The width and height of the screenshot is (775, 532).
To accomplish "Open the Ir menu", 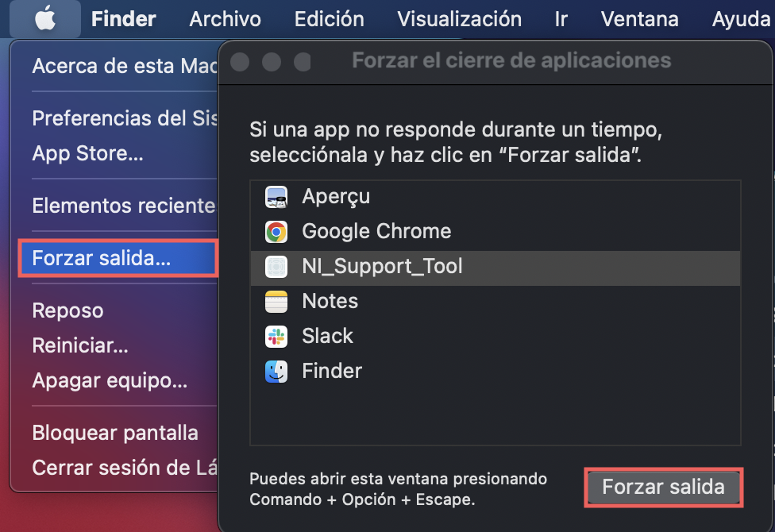I will pos(561,18).
